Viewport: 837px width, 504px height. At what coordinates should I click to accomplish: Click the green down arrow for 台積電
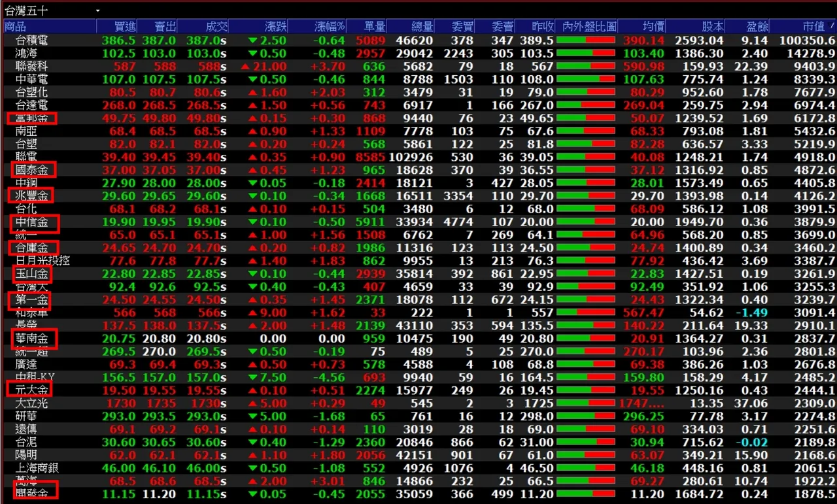point(253,41)
